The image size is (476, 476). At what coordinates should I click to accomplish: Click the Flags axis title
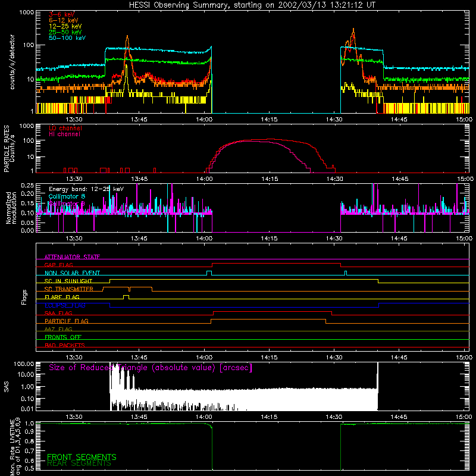[24, 297]
